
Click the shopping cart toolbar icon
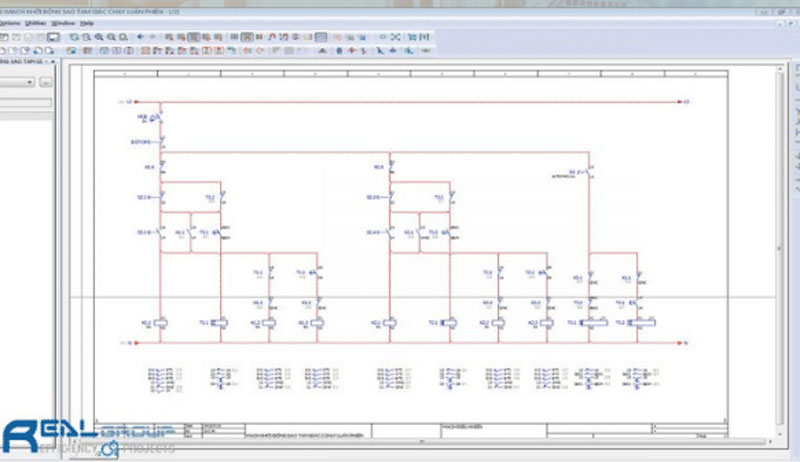[412, 37]
